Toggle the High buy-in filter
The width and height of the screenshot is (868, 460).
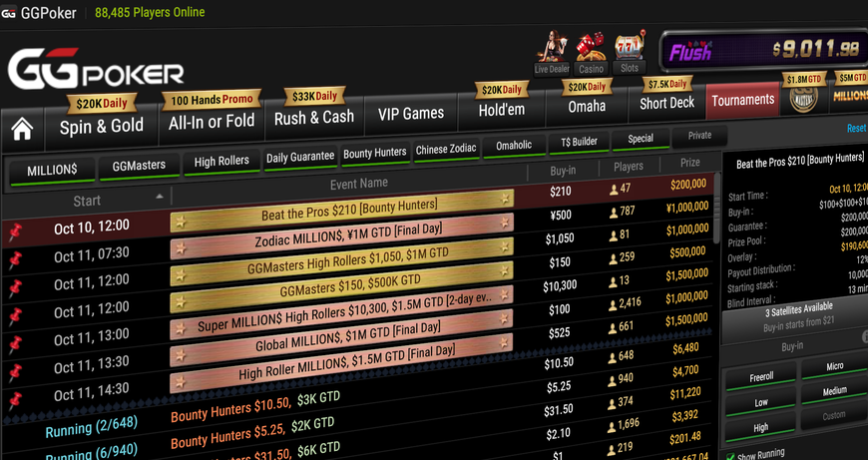click(761, 427)
